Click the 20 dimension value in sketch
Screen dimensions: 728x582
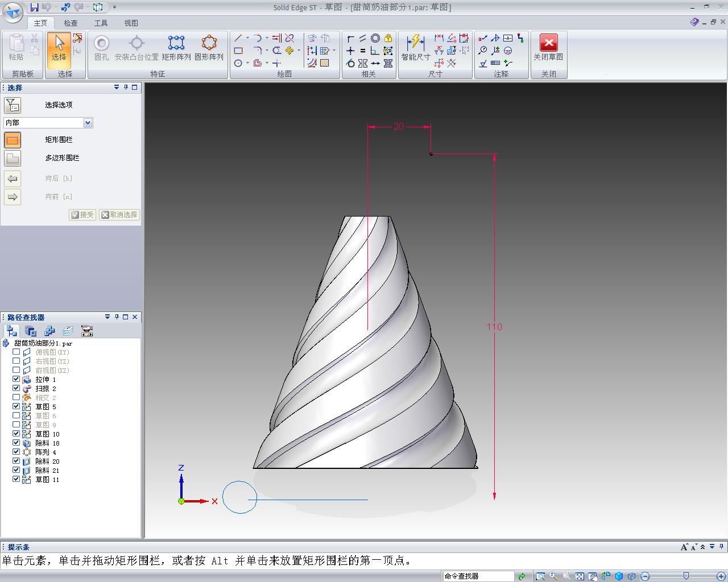399,126
